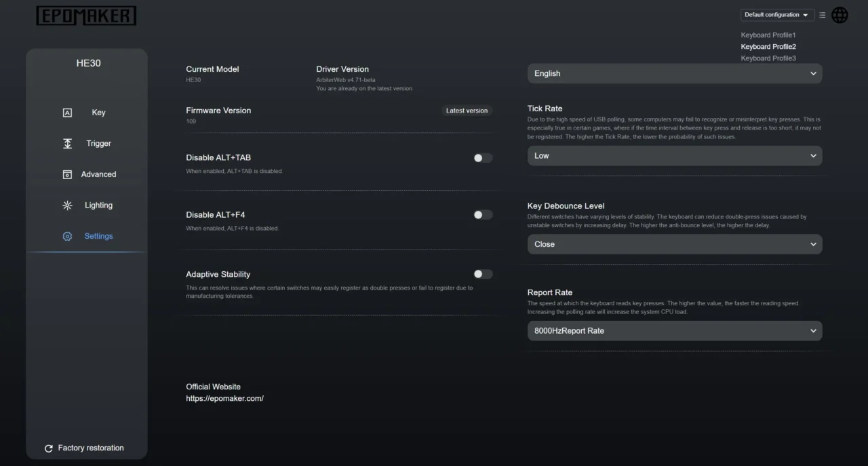Click firmware number 109
Viewport: 868px width, 466px height.
tap(191, 121)
